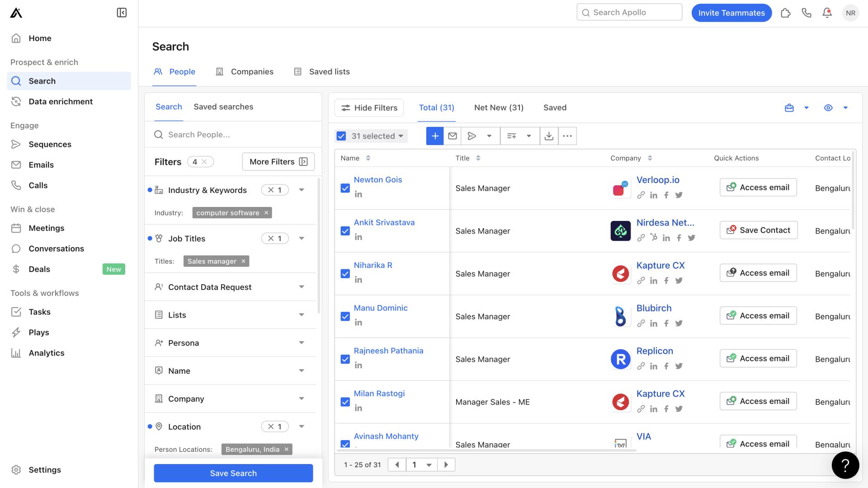This screenshot has height=488, width=868.
Task: Switch to the Saved lists tab
Action: (x=322, y=72)
